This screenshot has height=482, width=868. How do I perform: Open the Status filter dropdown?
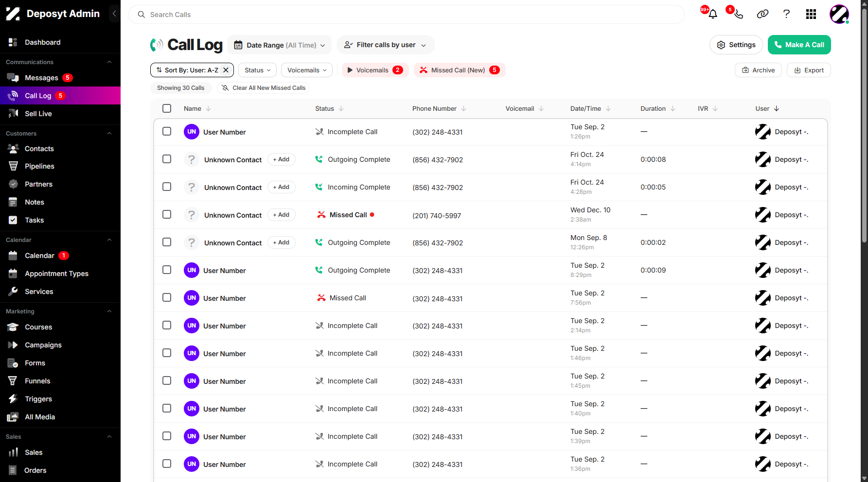click(257, 70)
